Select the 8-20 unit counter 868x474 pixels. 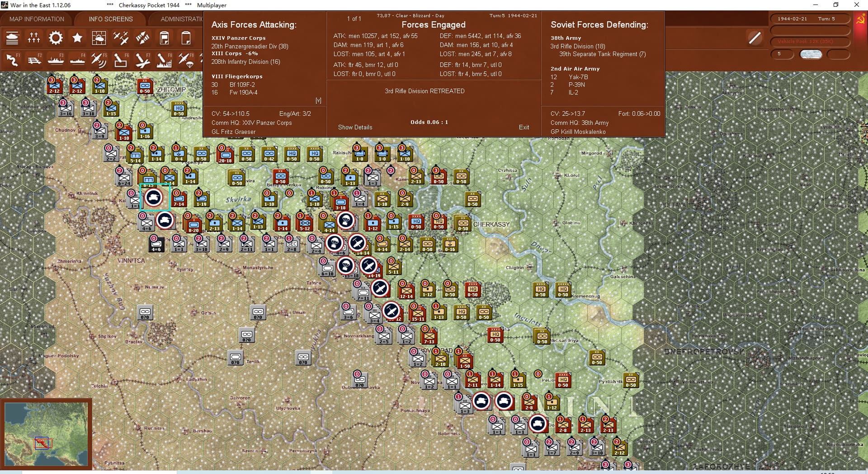coord(193,224)
